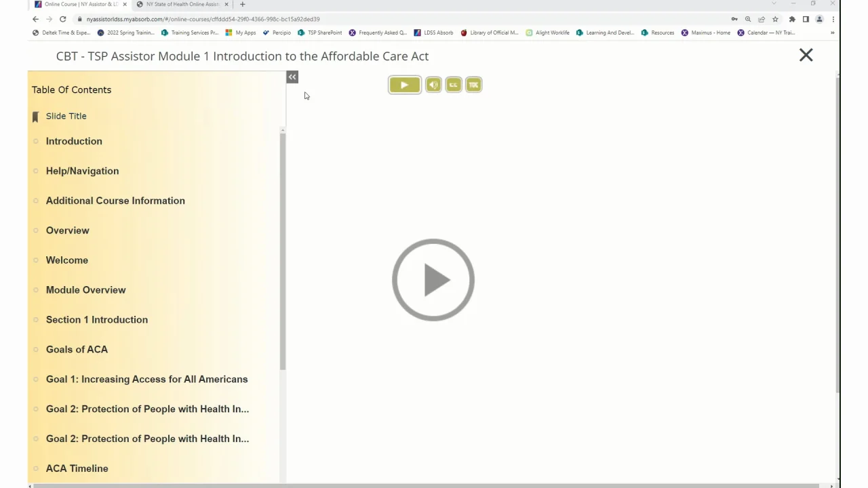The image size is (868, 488).
Task: Start the course with large center play button
Action: (433, 280)
